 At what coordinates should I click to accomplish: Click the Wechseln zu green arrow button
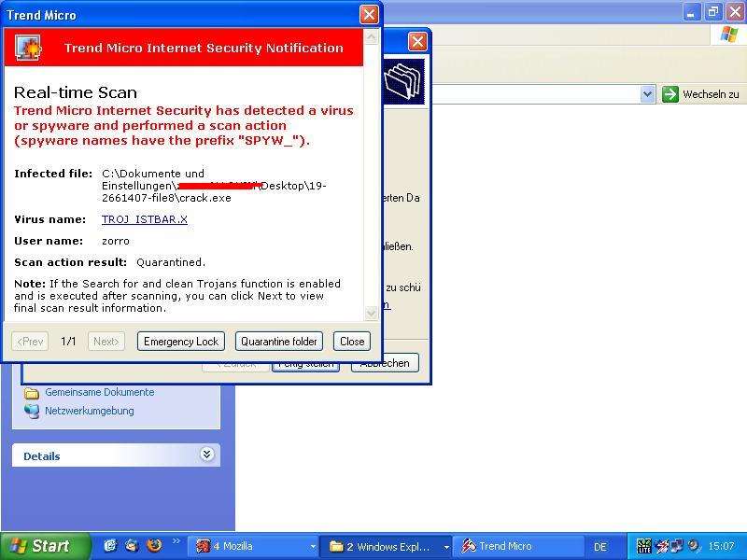tap(670, 94)
